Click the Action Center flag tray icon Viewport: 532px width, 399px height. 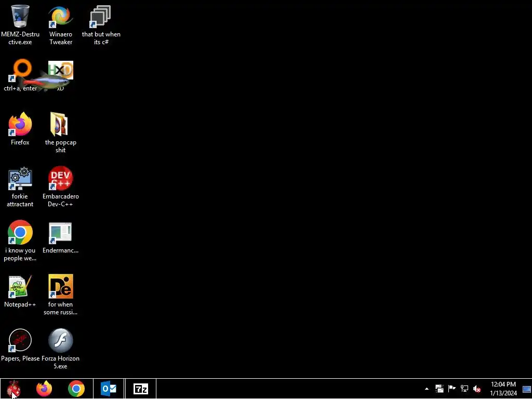(451, 389)
